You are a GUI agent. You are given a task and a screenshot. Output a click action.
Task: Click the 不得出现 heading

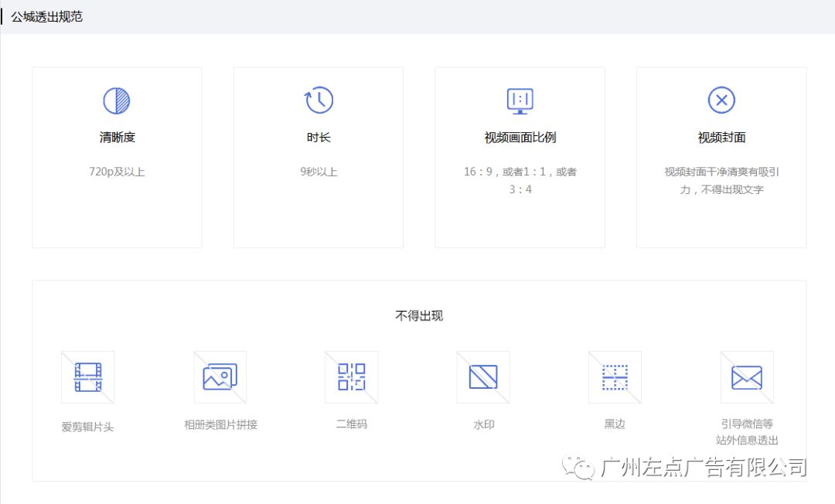419,315
